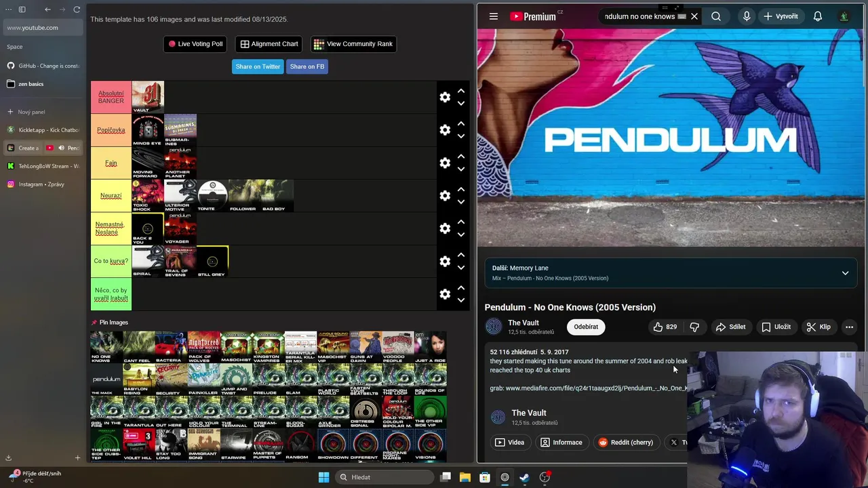Screen dimensions: 868x488
Task: Open Steam from taskbar
Action: [524, 477]
